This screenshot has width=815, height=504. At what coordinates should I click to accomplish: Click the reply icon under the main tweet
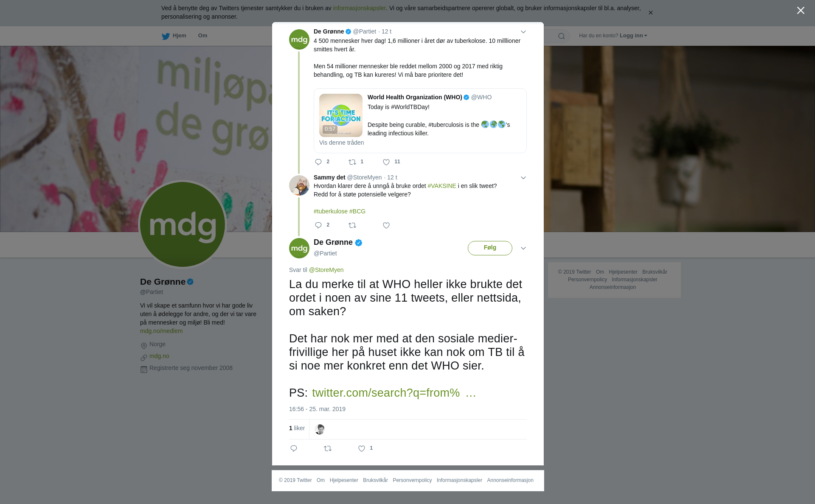pos(294,448)
